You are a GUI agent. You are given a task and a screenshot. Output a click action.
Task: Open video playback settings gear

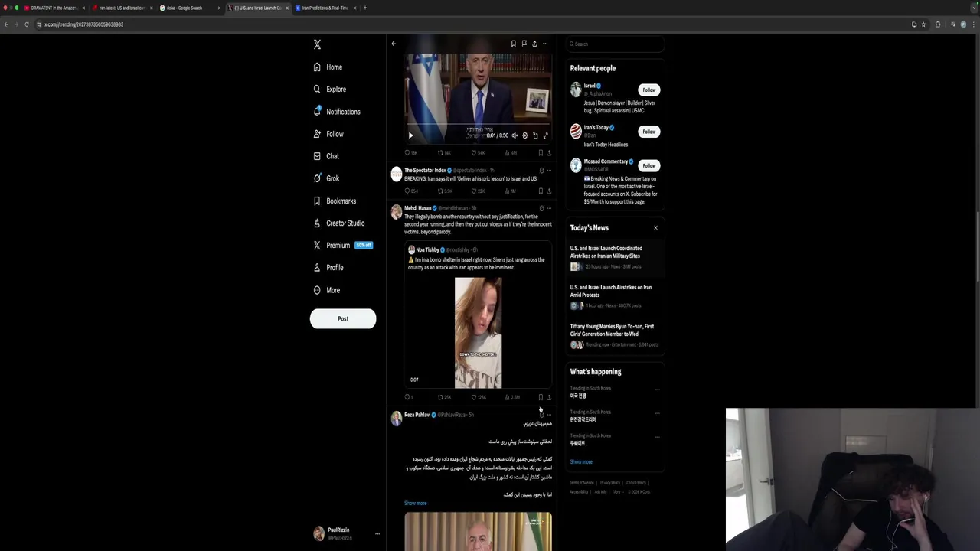click(x=524, y=135)
